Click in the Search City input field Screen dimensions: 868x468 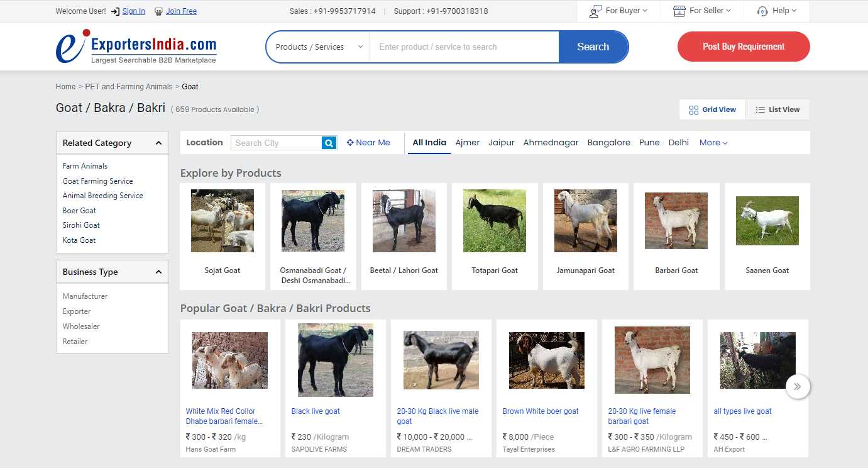tap(277, 143)
